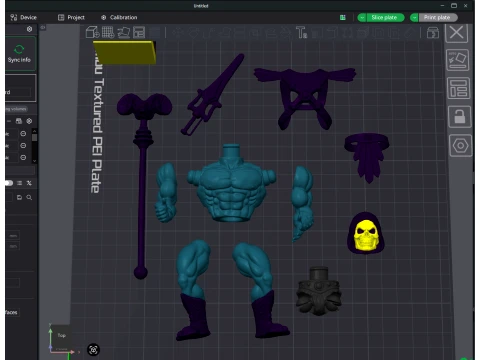
Task: Click the search settings magnifier icon
Action: [x=29, y=198]
